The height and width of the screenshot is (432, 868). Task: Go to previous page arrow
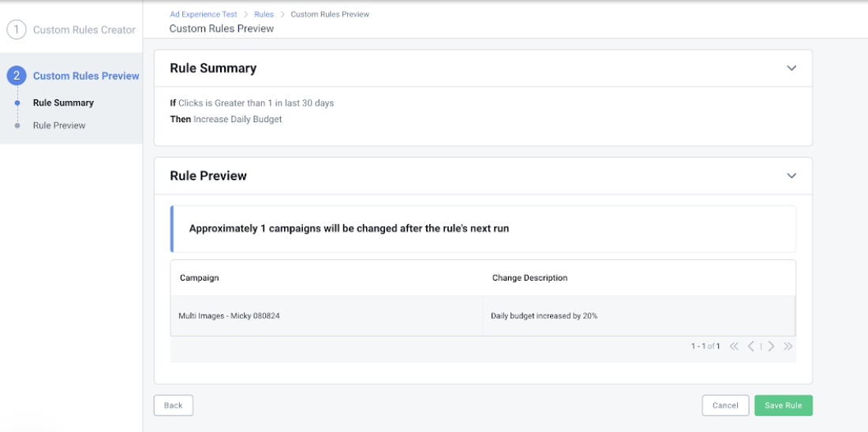click(751, 346)
